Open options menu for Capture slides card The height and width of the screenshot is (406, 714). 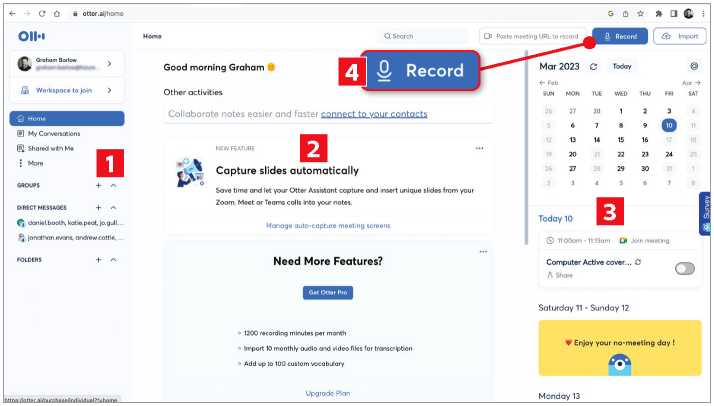pyautogui.click(x=479, y=148)
